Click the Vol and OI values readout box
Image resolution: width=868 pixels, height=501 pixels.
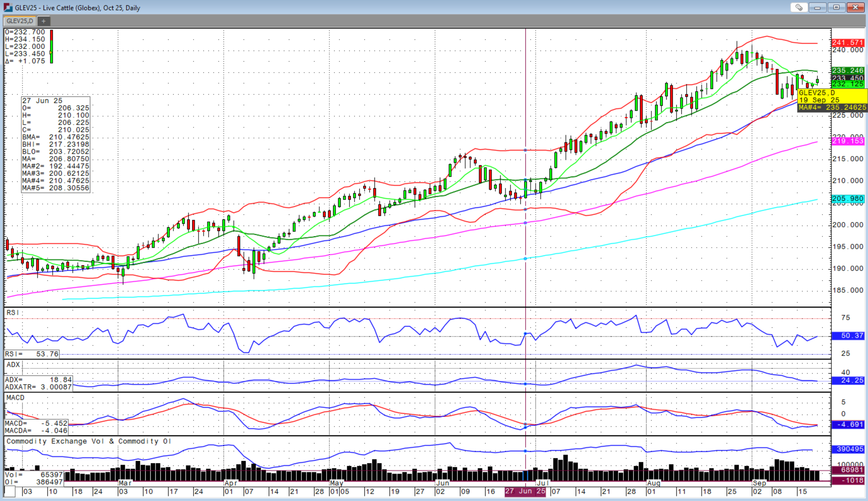34,478
